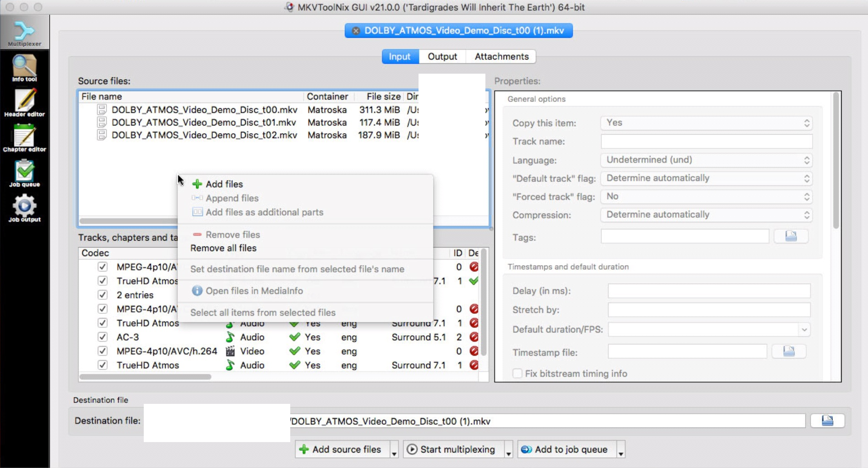Switch to the Output tab

tap(442, 56)
